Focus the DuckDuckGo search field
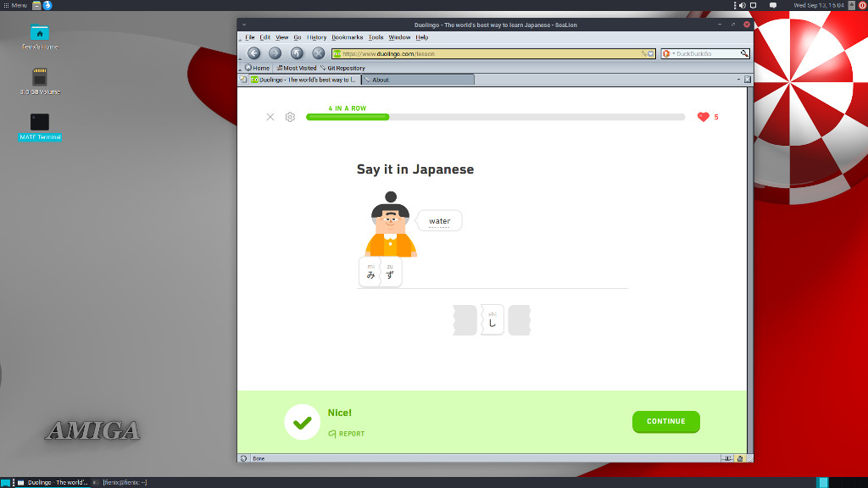Viewport: 868px width, 488px height. tap(707, 53)
